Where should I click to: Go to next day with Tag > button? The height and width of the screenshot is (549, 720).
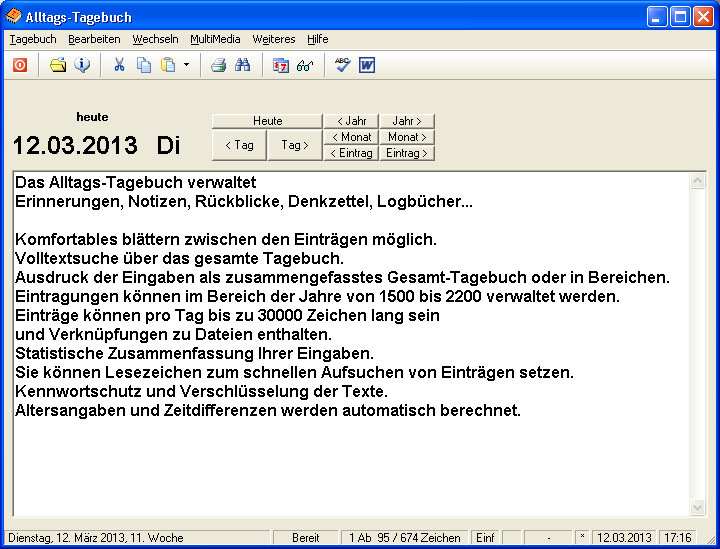coord(294,145)
